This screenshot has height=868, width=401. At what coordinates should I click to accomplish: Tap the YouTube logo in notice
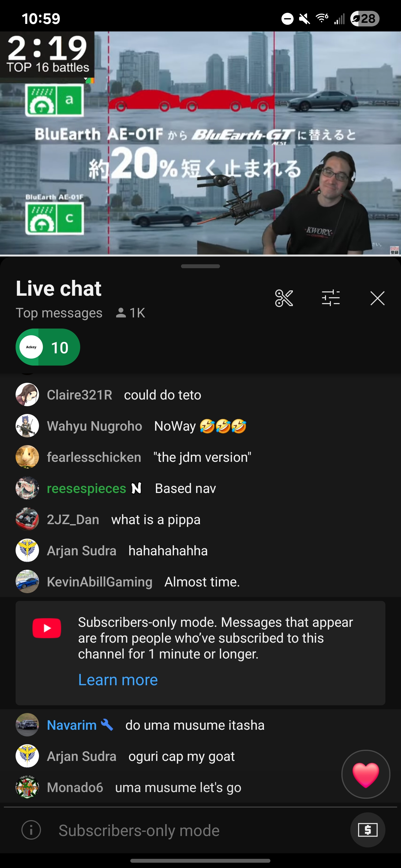tap(47, 628)
